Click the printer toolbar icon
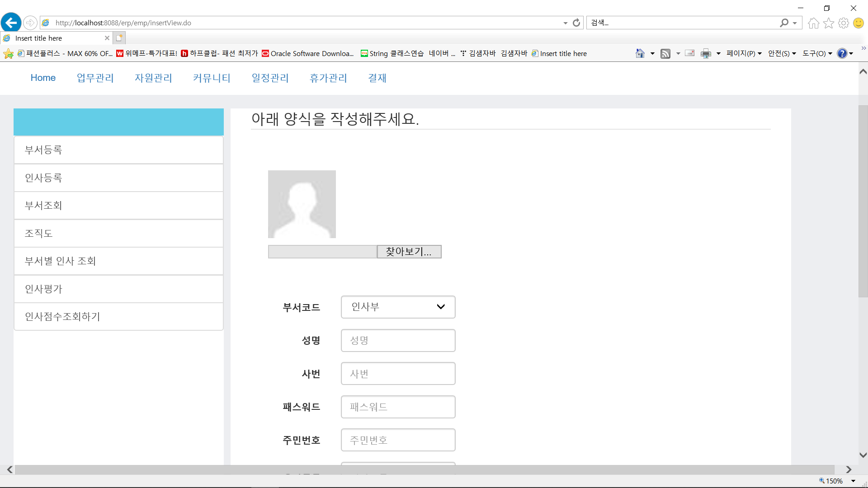Image resolution: width=868 pixels, height=488 pixels. click(x=706, y=54)
